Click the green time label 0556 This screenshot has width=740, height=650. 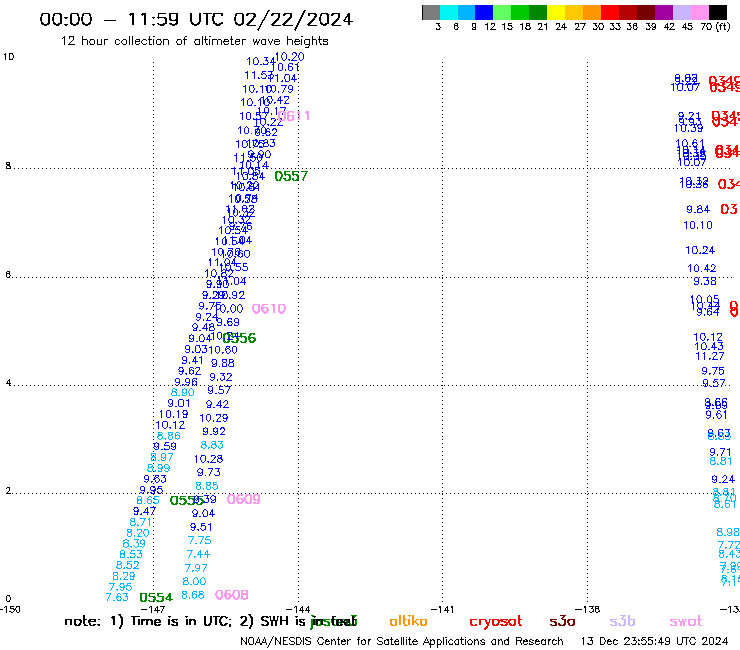click(239, 338)
